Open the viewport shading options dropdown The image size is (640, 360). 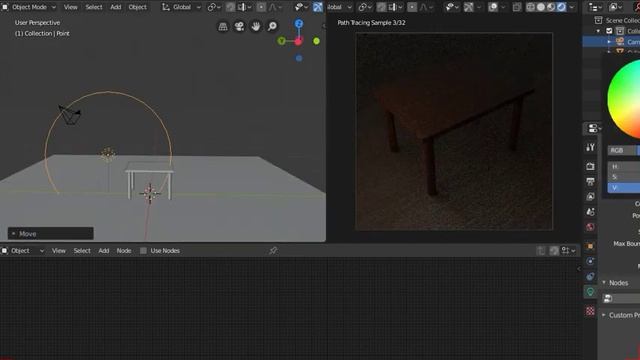pyautogui.click(x=572, y=7)
